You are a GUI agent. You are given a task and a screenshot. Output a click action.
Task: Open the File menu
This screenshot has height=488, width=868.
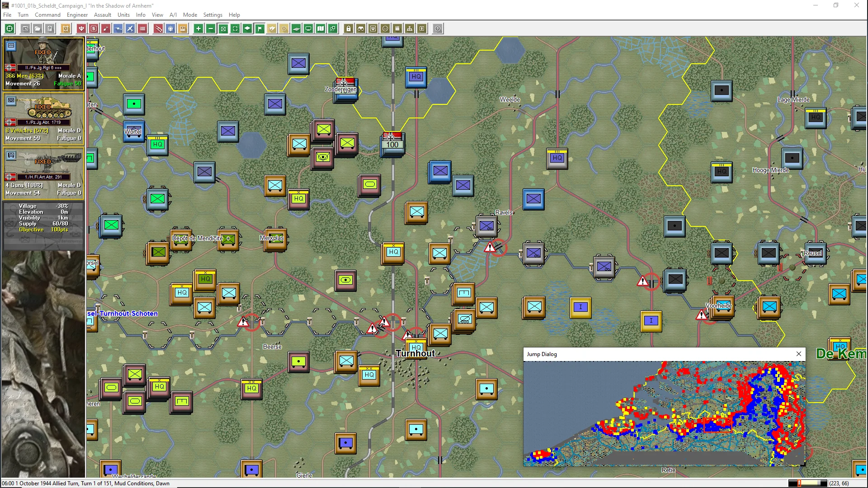[x=7, y=14]
